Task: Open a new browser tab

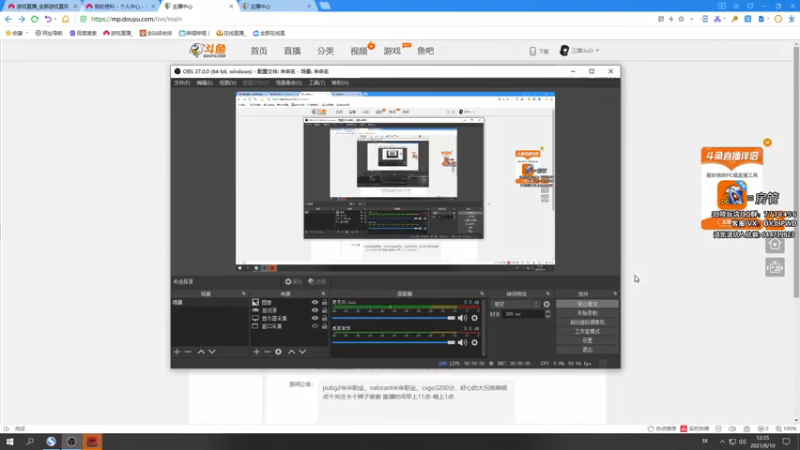Action: pyautogui.click(x=324, y=6)
